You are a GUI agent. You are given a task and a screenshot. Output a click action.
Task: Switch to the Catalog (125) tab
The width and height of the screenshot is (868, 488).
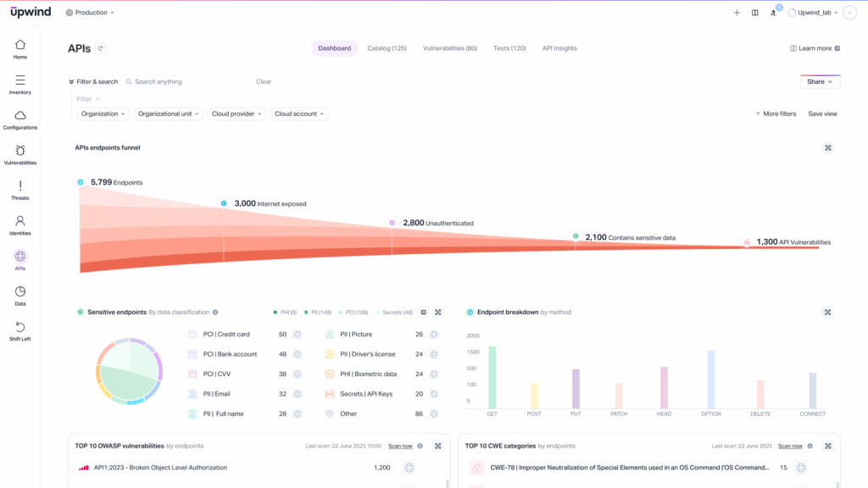[x=387, y=48]
